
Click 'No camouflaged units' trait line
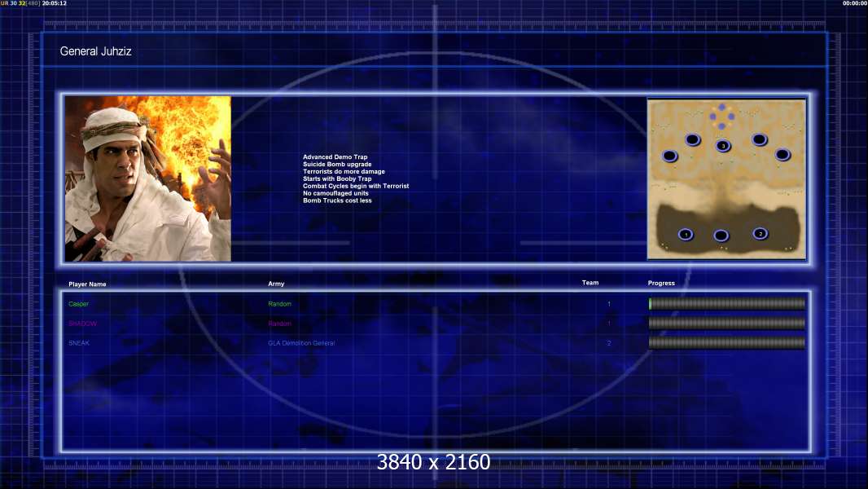click(x=335, y=192)
